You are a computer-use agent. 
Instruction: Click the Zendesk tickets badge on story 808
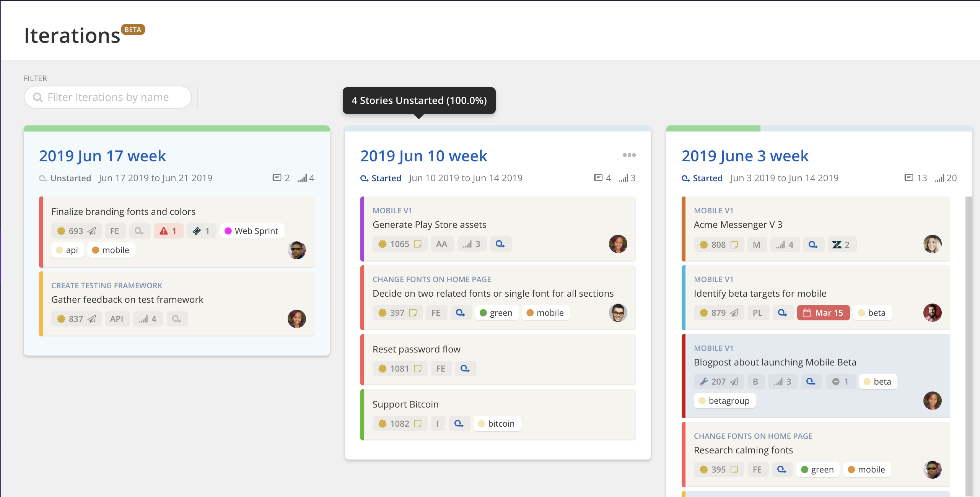point(842,245)
